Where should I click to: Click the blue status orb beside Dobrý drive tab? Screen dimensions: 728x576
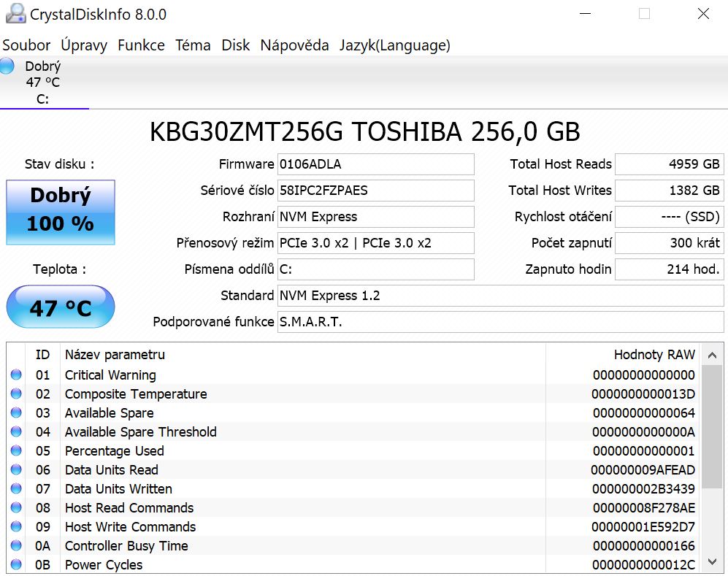pos(7,66)
